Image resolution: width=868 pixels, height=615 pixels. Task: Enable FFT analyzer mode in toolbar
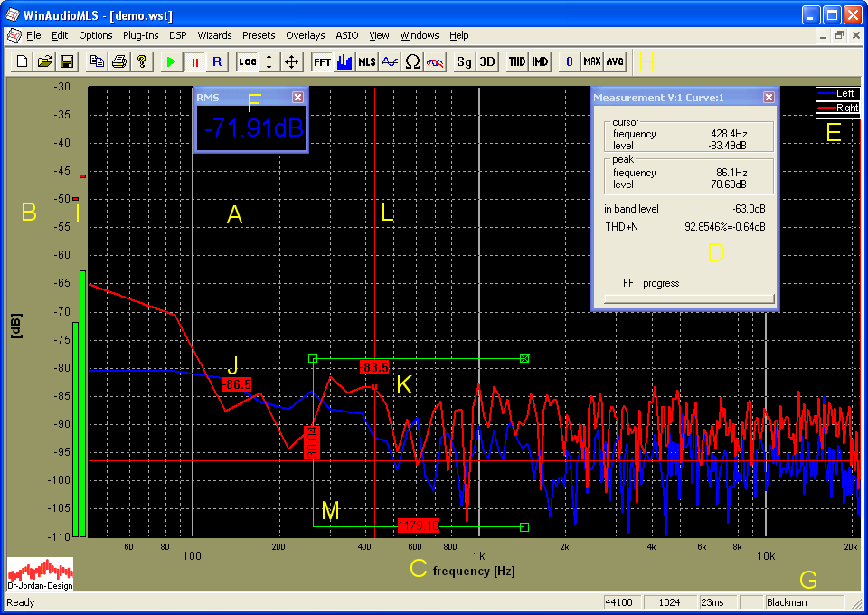point(321,61)
